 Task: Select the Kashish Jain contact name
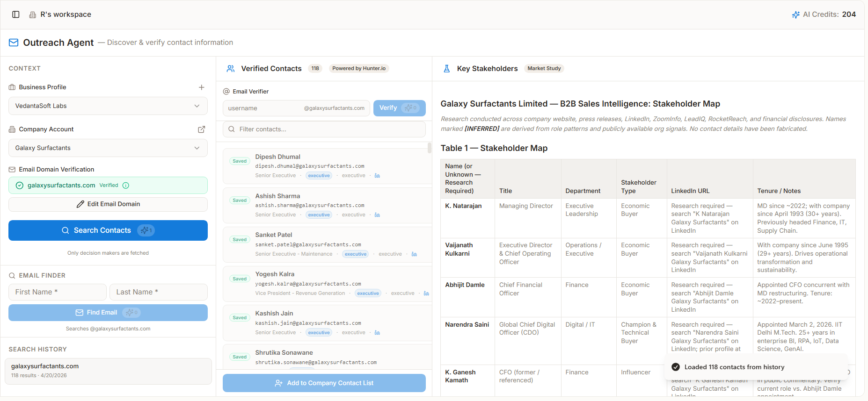[x=274, y=314]
